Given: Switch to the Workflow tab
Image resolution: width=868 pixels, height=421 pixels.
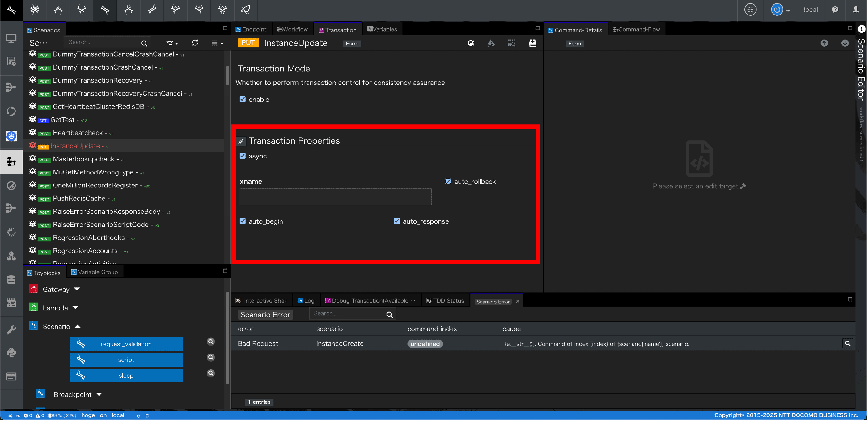Looking at the screenshot, I should [x=292, y=29].
